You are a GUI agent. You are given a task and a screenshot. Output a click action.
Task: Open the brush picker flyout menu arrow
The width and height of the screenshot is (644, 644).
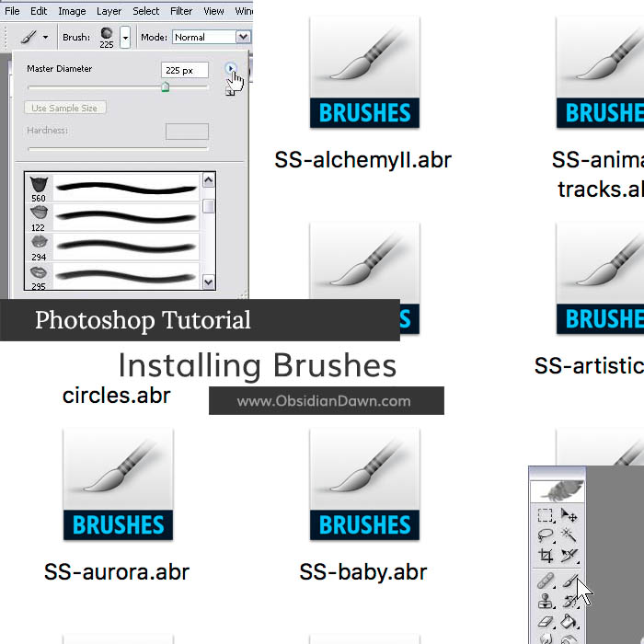[231, 68]
